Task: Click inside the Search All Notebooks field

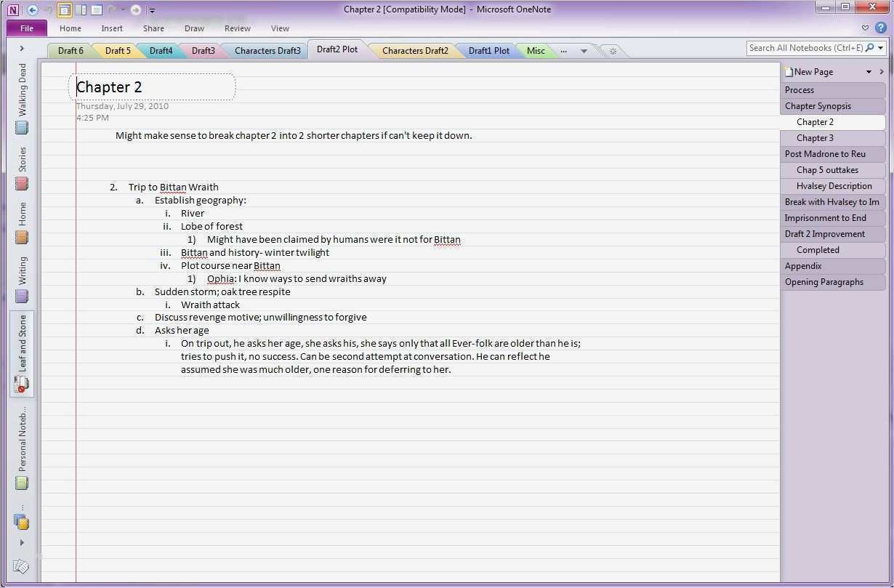Action: click(807, 47)
